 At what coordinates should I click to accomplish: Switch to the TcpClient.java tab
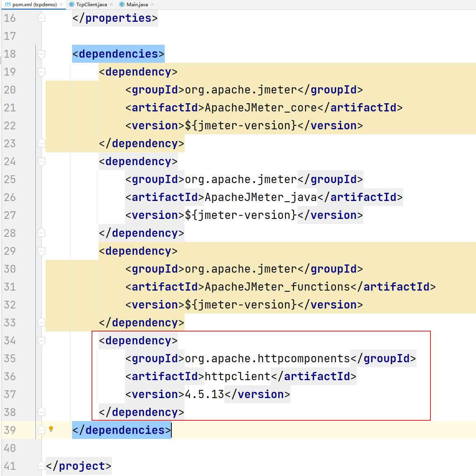pos(92,4)
